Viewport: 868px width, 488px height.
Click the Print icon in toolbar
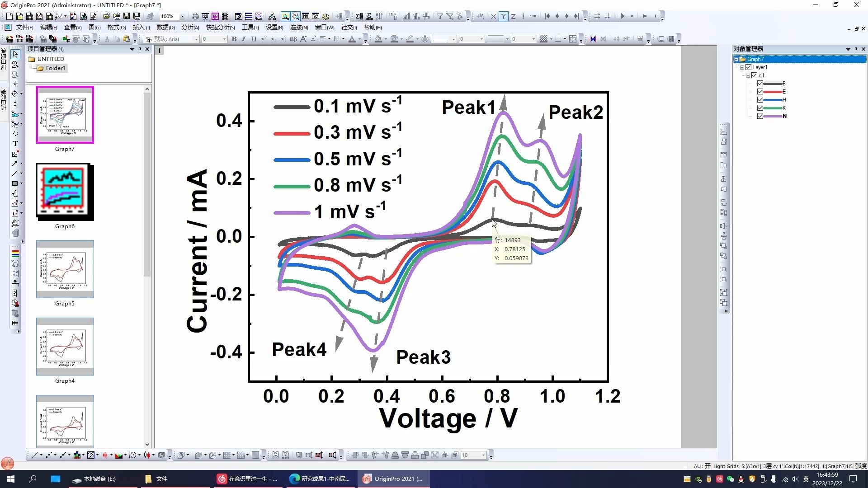(195, 16)
